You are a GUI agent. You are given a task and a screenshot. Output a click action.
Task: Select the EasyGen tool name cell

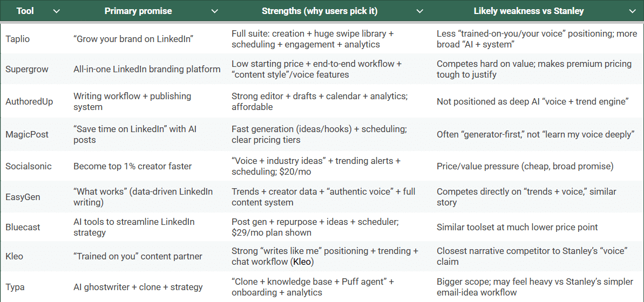tap(23, 197)
